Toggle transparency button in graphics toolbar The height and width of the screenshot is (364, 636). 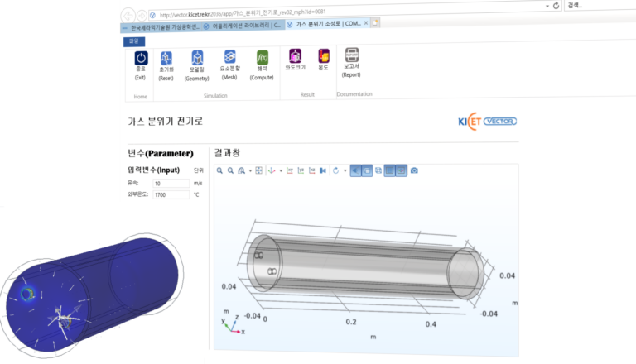point(367,170)
